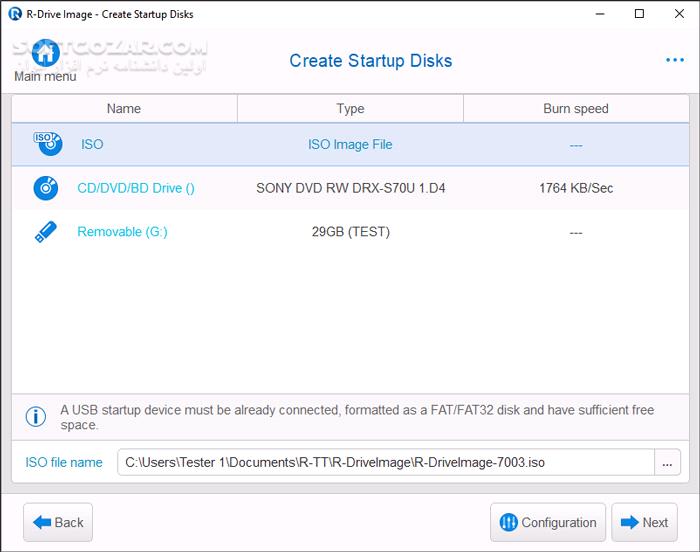Sort by the Name column header

pos(124,109)
